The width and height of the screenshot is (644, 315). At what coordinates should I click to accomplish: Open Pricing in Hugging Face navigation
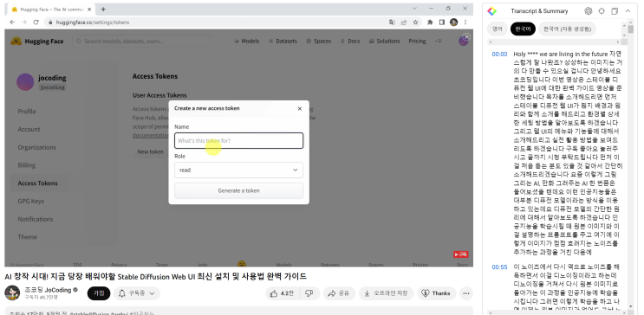click(417, 41)
